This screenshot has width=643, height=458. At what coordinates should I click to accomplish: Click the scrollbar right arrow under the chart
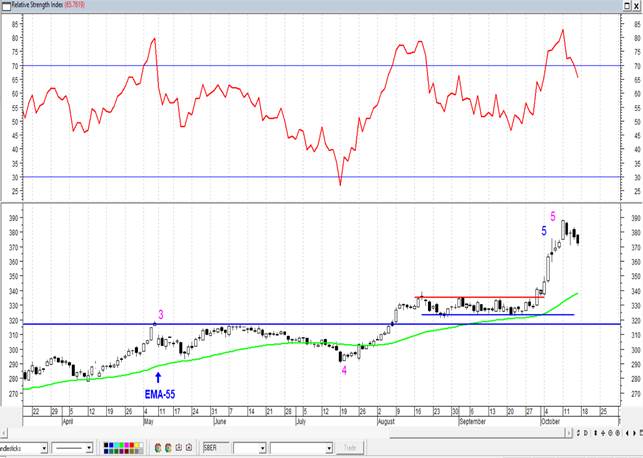click(x=568, y=433)
